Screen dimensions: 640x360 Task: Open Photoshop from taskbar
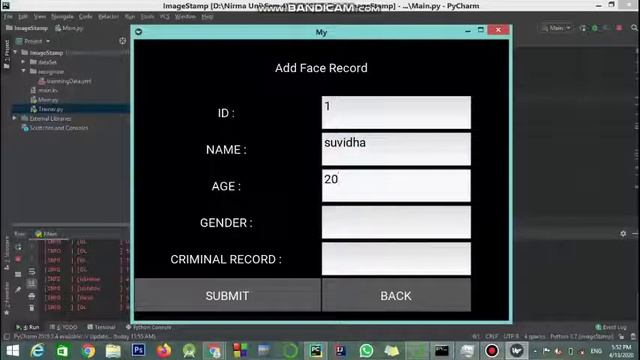[138, 351]
